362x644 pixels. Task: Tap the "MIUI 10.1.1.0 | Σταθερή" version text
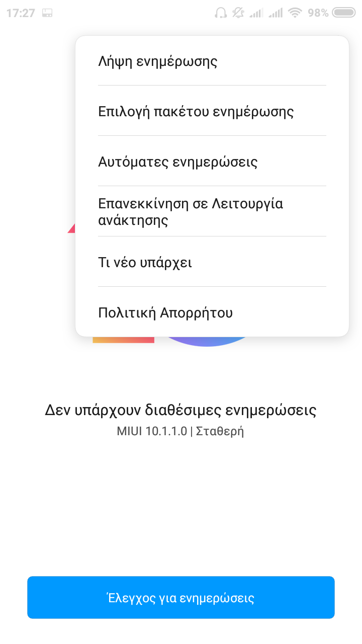(x=180, y=431)
